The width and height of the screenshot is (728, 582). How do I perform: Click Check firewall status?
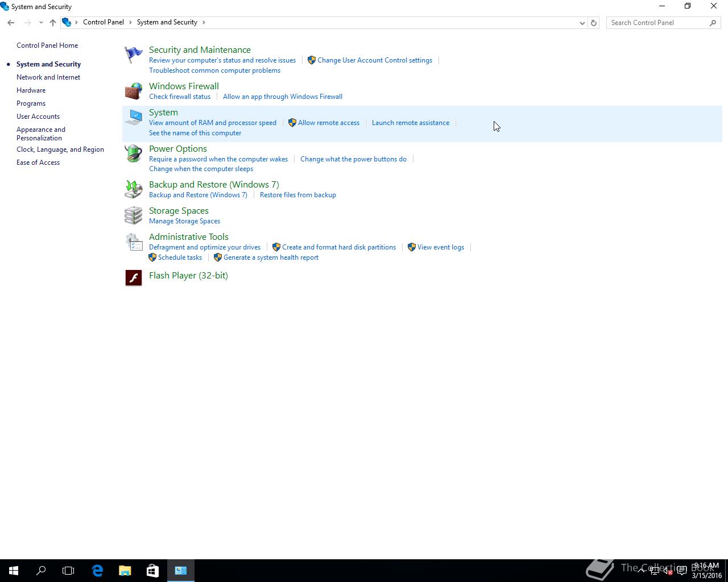coord(180,97)
